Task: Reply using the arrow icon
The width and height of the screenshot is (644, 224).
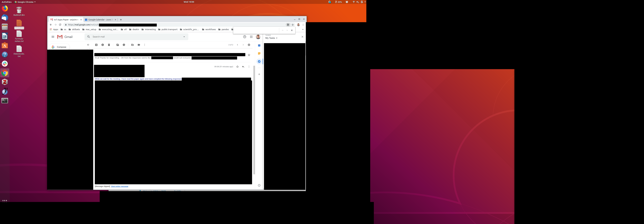Action: 243,67
